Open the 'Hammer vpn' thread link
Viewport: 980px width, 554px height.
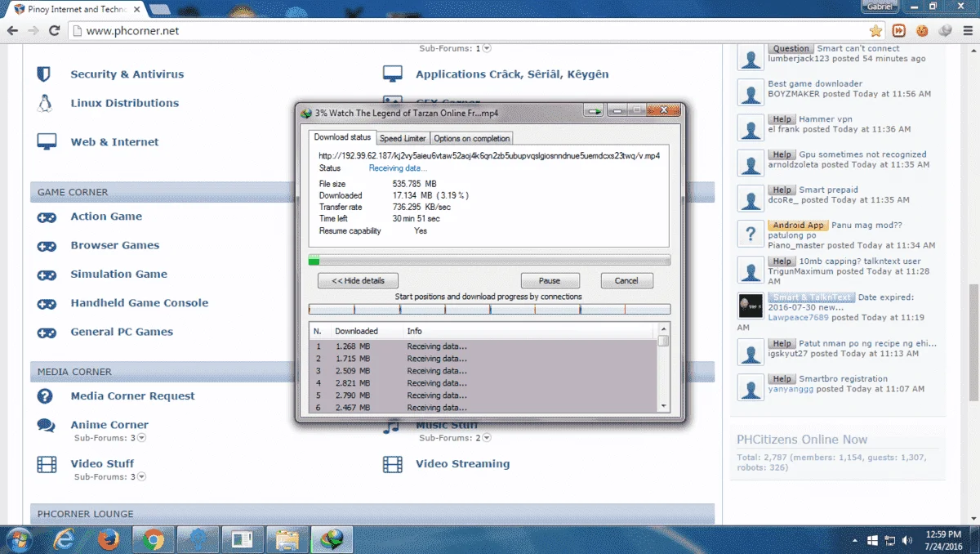tap(825, 119)
